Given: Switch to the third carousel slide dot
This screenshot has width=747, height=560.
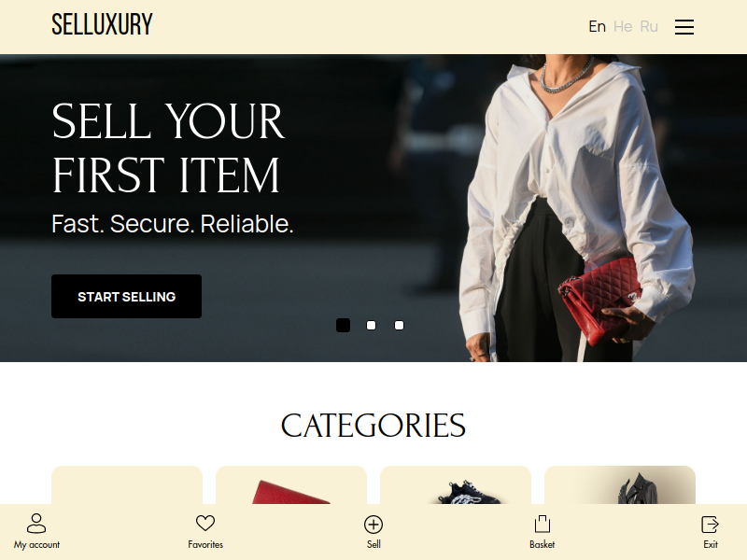Looking at the screenshot, I should coord(400,325).
